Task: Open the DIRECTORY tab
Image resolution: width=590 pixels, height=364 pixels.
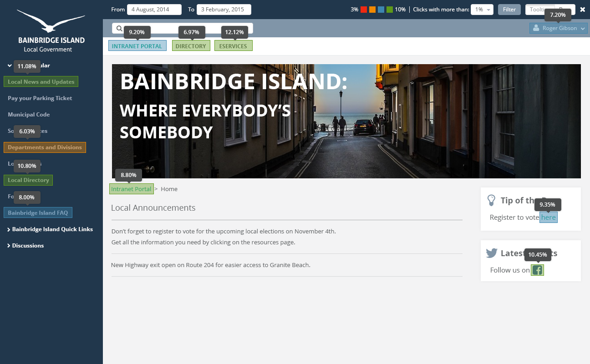Action: [x=191, y=46]
